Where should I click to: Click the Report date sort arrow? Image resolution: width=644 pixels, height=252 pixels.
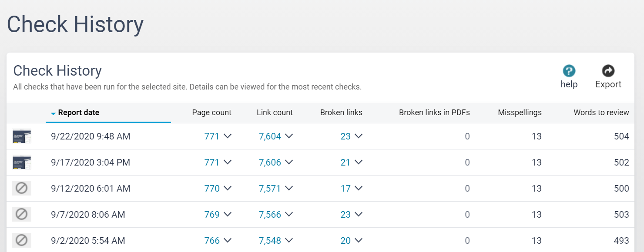coord(53,113)
